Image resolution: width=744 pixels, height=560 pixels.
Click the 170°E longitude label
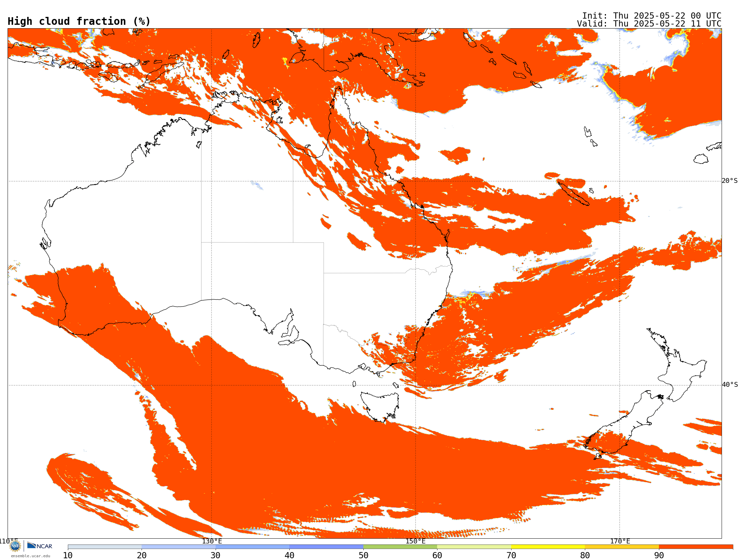(620, 541)
